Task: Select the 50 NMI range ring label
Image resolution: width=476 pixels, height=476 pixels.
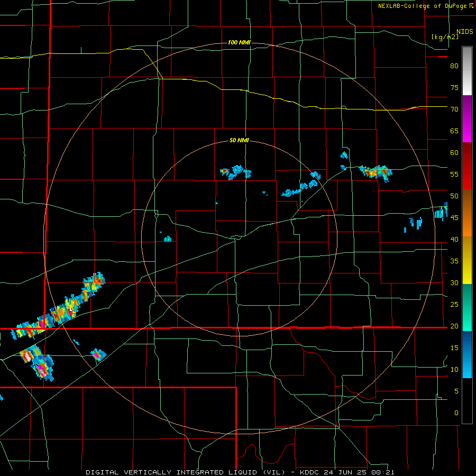Action: click(239, 140)
